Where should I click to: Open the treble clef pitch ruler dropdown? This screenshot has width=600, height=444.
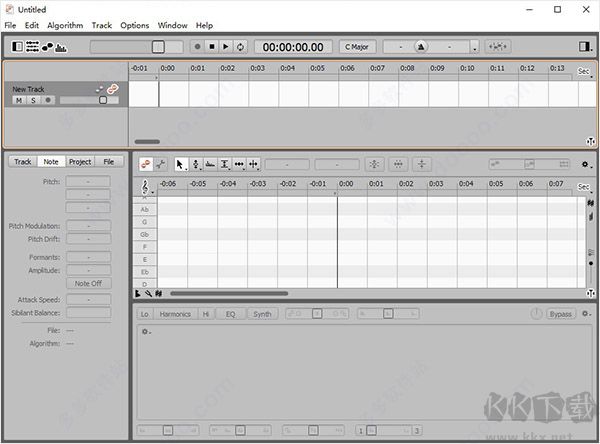[146, 187]
